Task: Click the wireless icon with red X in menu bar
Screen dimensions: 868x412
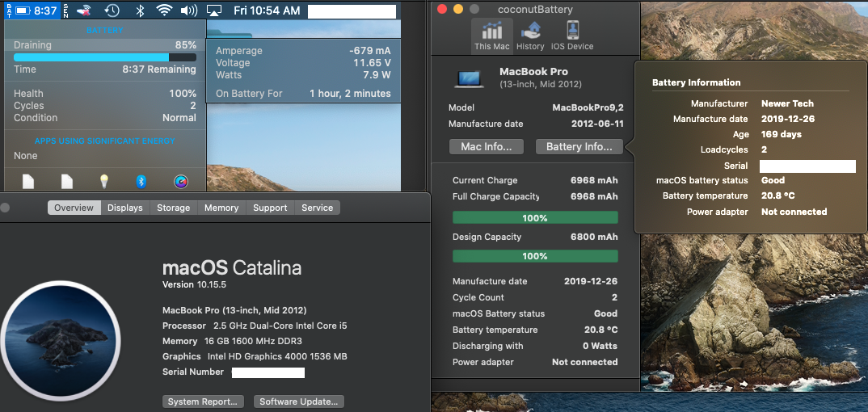Action: coord(83,11)
